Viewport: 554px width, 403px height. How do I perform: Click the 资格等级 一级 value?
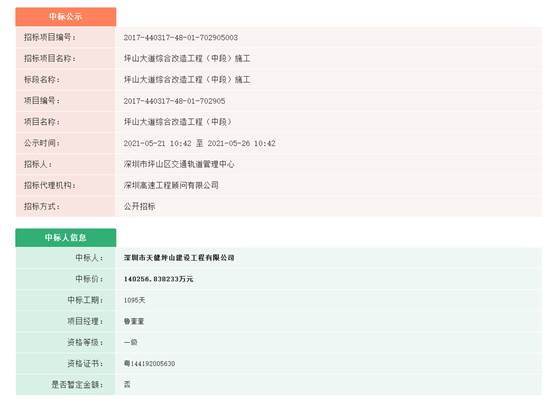[x=130, y=342]
